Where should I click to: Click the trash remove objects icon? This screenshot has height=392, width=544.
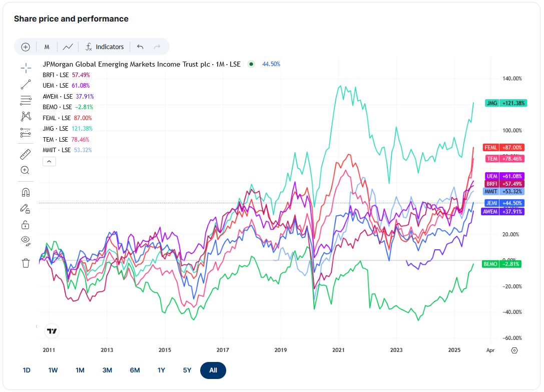pos(26,263)
